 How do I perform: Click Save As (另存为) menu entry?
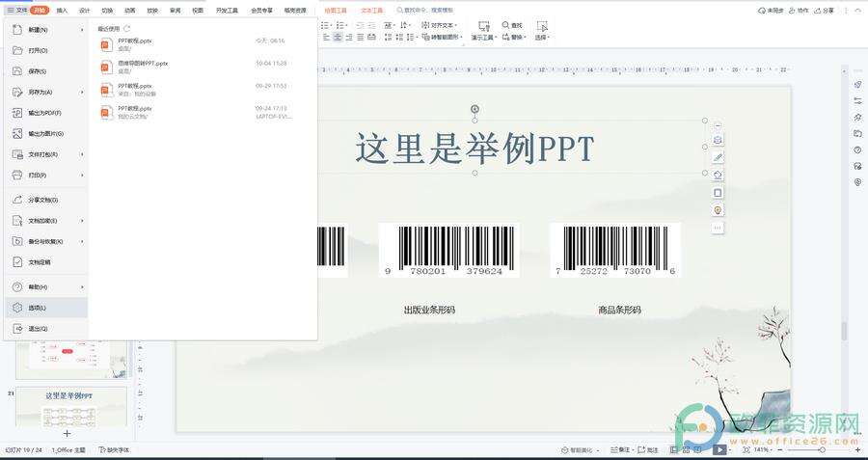[x=45, y=92]
